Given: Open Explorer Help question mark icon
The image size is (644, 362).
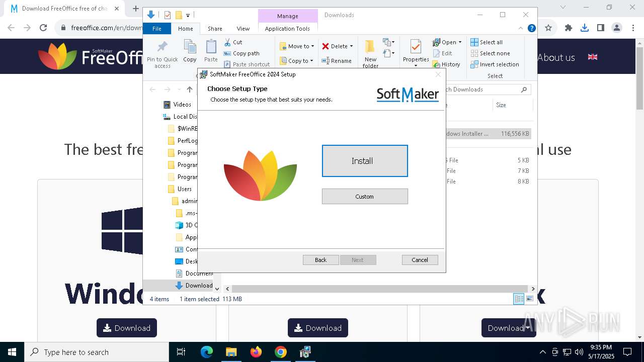Looking at the screenshot, I should click(x=531, y=29).
